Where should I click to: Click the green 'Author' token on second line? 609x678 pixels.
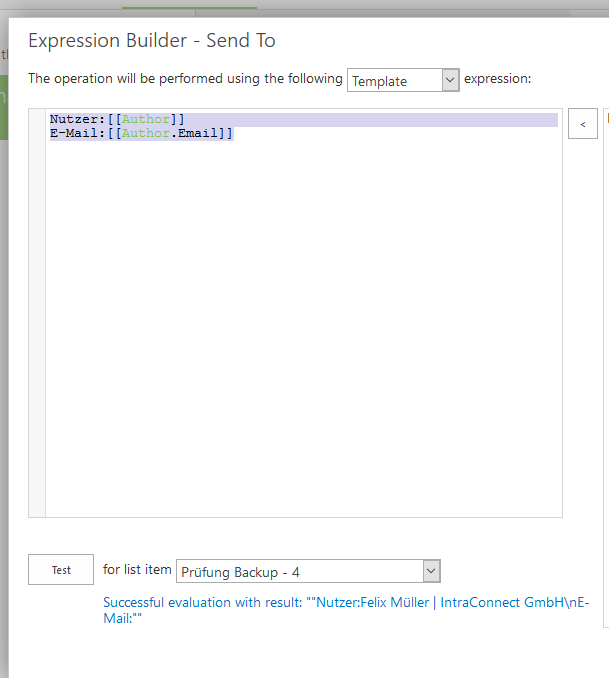point(146,134)
